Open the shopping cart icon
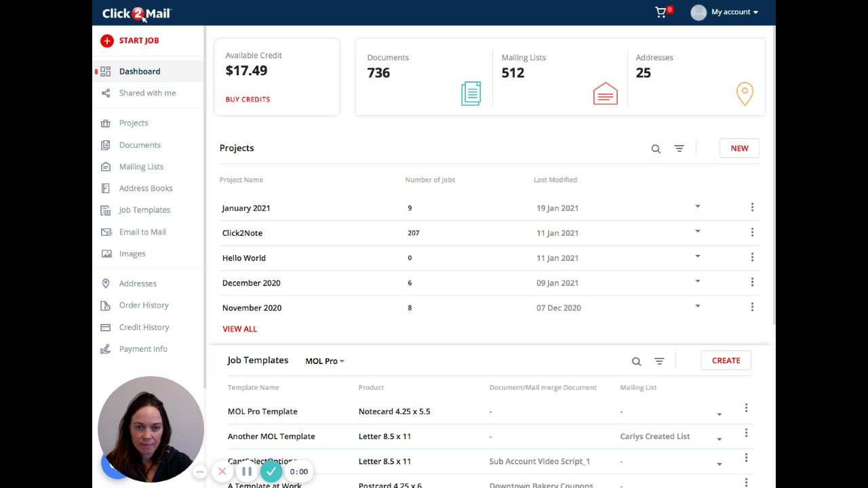The height and width of the screenshot is (488, 868). coord(660,12)
